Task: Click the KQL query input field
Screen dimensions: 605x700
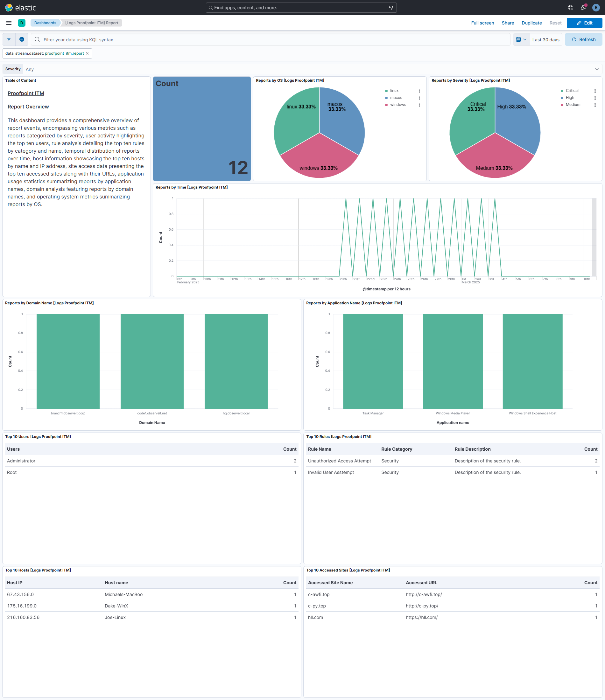Action: (271, 40)
